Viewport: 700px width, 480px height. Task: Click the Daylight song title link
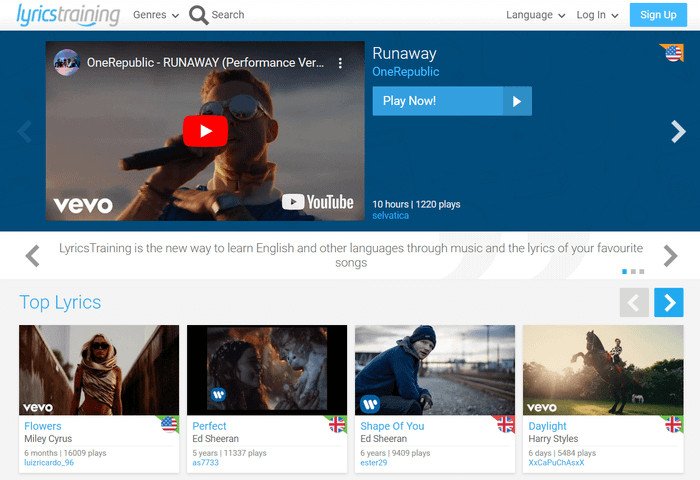[547, 426]
